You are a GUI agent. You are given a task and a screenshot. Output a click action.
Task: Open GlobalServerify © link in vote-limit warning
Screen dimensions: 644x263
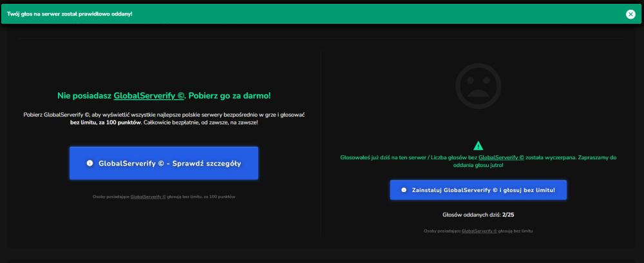501,157
